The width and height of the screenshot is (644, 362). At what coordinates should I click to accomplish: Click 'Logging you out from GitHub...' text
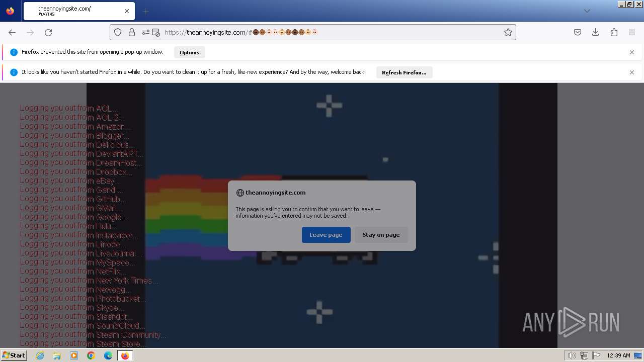click(73, 199)
